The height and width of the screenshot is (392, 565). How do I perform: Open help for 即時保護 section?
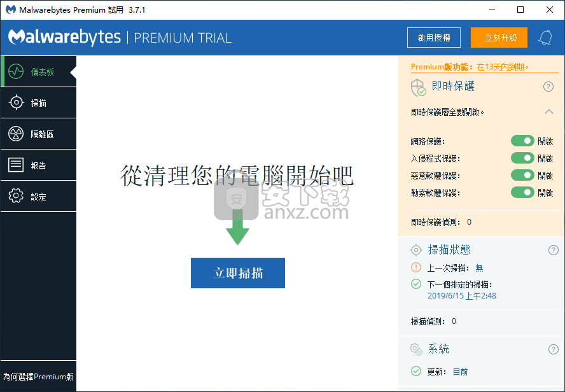[548, 87]
